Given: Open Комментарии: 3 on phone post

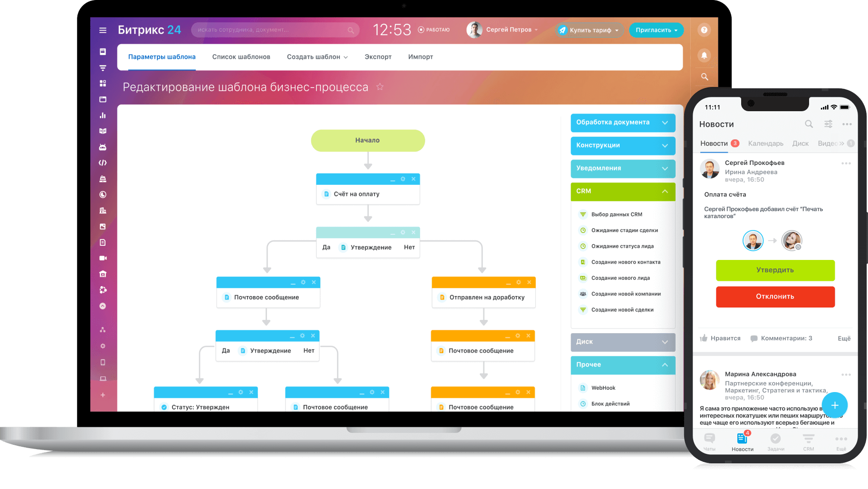Looking at the screenshot, I should 782,338.
